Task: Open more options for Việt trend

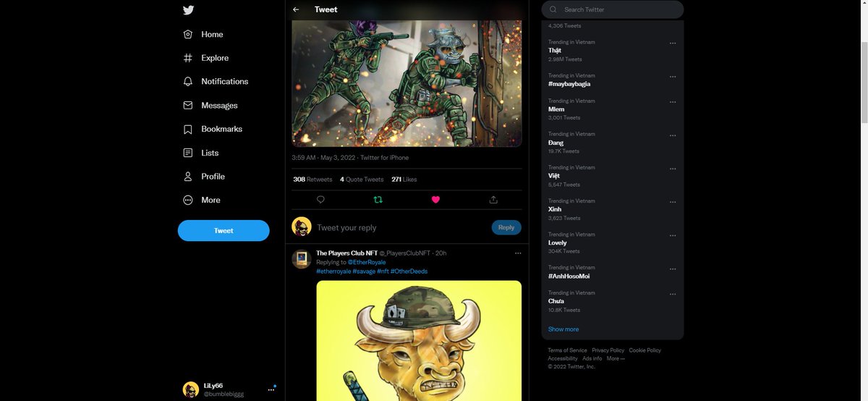Action: 673,169
